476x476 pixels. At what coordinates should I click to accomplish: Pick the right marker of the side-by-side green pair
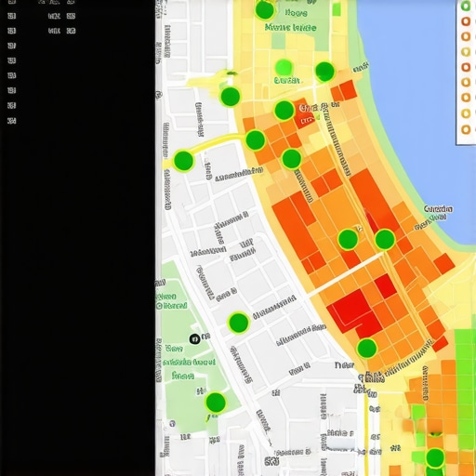point(385,239)
